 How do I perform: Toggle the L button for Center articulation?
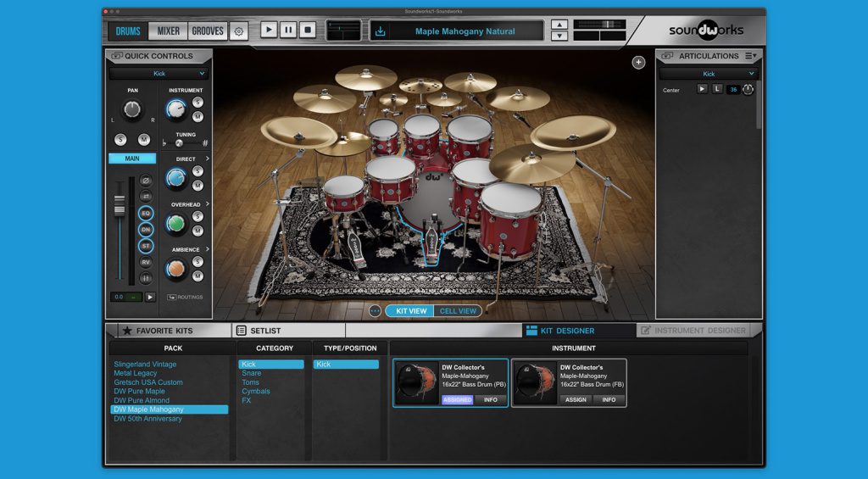717,89
